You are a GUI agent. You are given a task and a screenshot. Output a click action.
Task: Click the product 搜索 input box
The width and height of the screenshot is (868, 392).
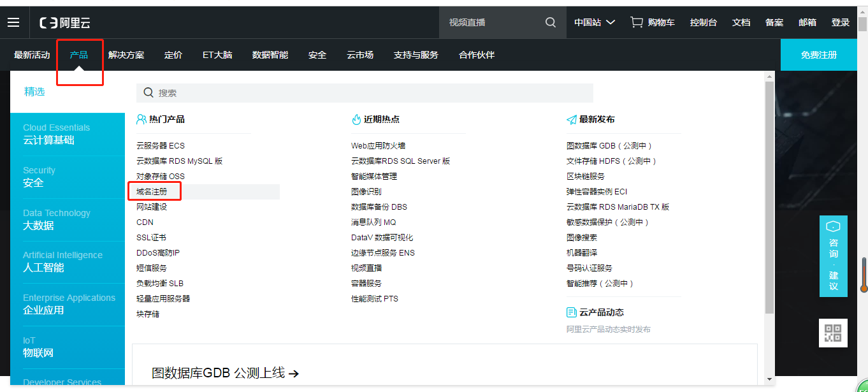click(x=365, y=92)
